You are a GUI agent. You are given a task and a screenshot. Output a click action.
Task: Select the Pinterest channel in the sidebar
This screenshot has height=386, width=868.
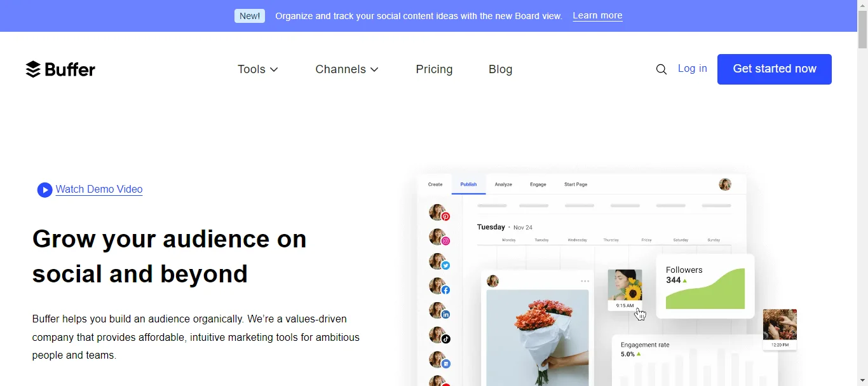(439, 214)
